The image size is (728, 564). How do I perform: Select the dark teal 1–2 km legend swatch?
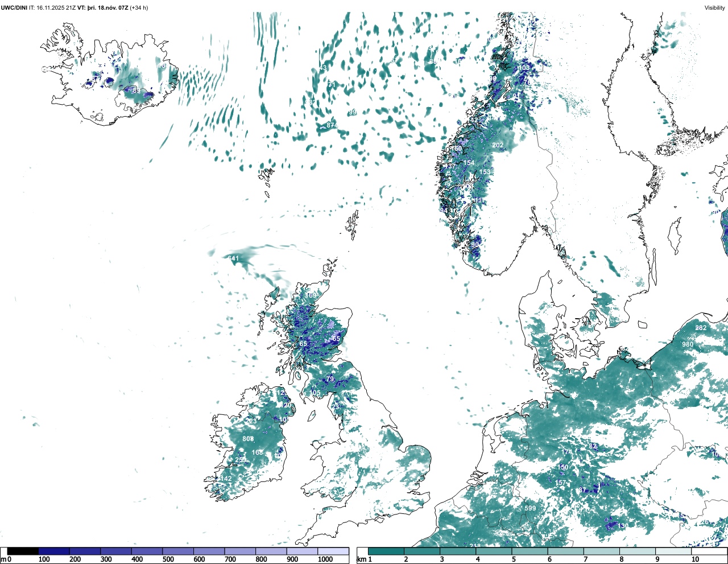[386, 551]
